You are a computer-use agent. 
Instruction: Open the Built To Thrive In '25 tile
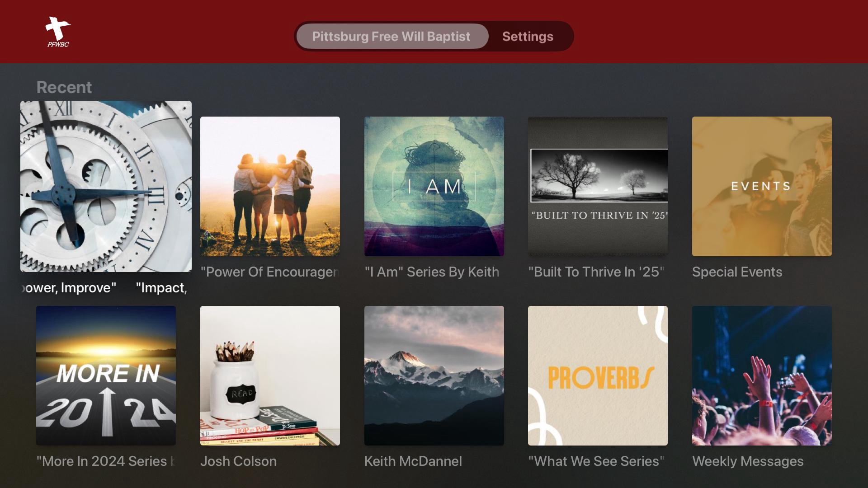[598, 186]
